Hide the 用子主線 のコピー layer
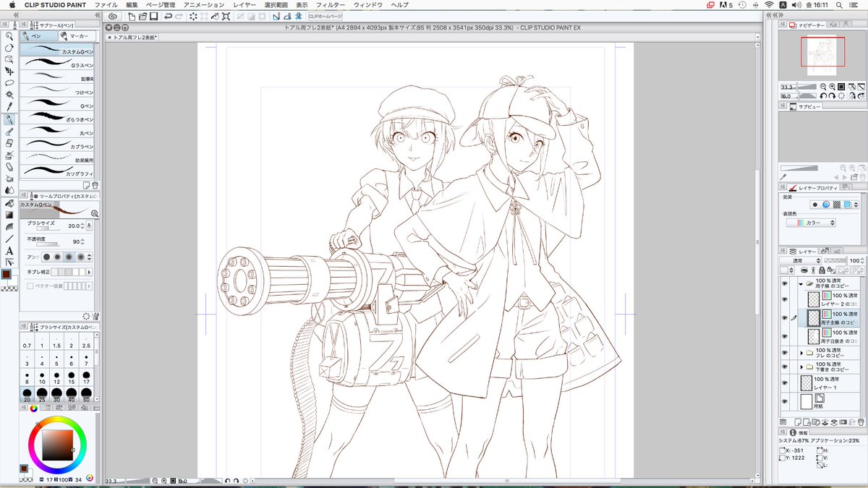The image size is (868, 488). point(784,318)
